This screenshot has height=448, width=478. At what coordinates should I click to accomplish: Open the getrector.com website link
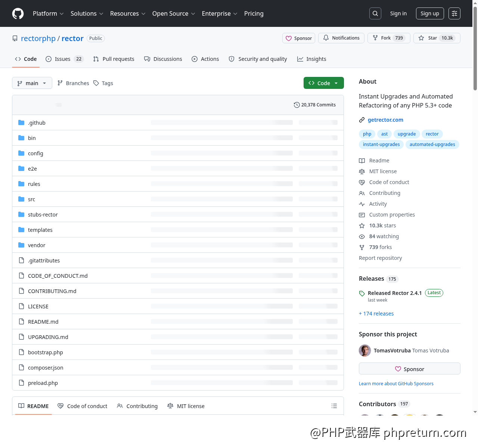point(385,120)
